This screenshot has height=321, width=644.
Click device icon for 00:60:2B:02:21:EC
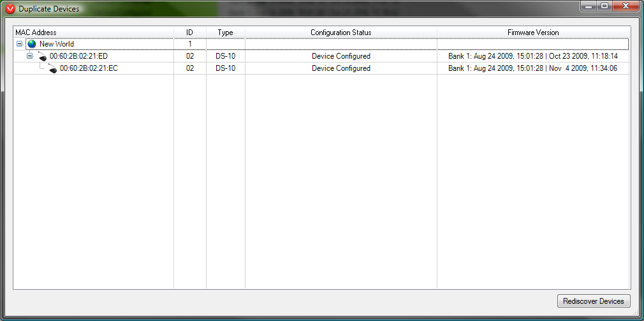point(52,68)
